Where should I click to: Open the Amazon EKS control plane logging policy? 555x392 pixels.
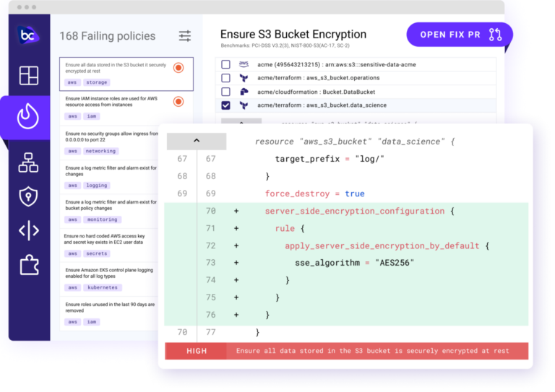coord(109,279)
